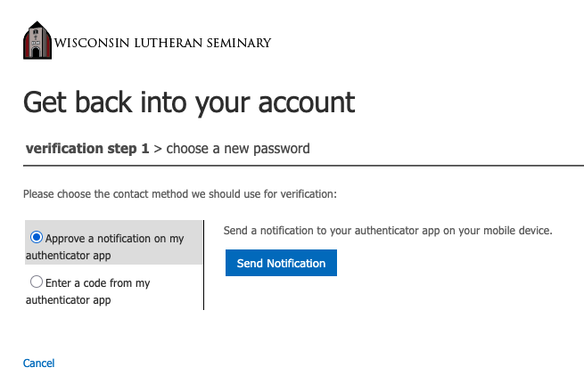Image resolution: width=584 pixels, height=392 pixels.
Task: Click the Cancel link
Action: pos(38,363)
